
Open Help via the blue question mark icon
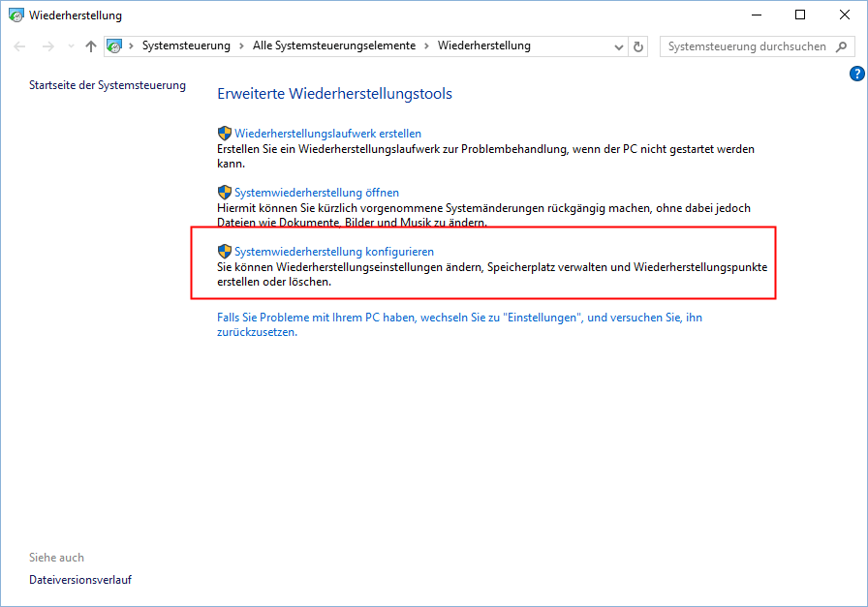(x=856, y=73)
